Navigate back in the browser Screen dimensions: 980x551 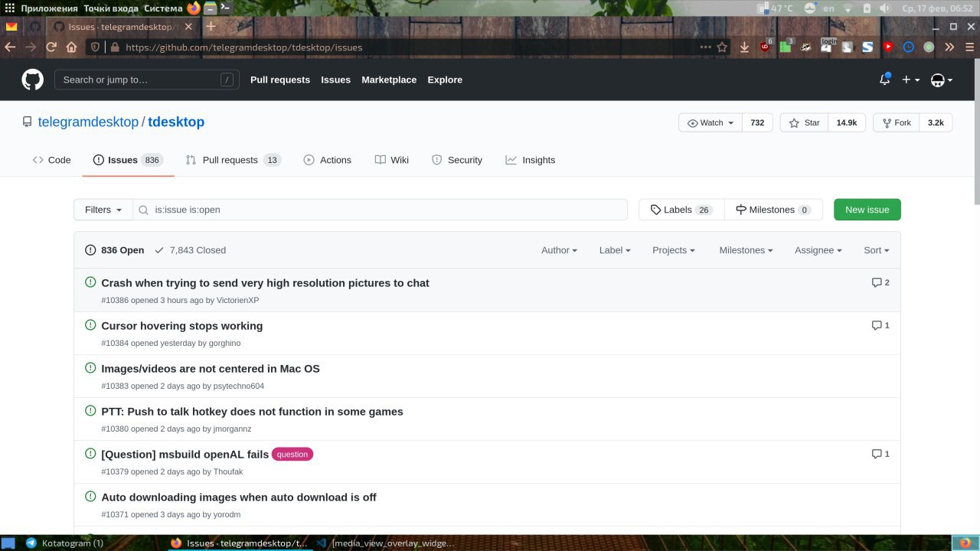click(x=10, y=47)
